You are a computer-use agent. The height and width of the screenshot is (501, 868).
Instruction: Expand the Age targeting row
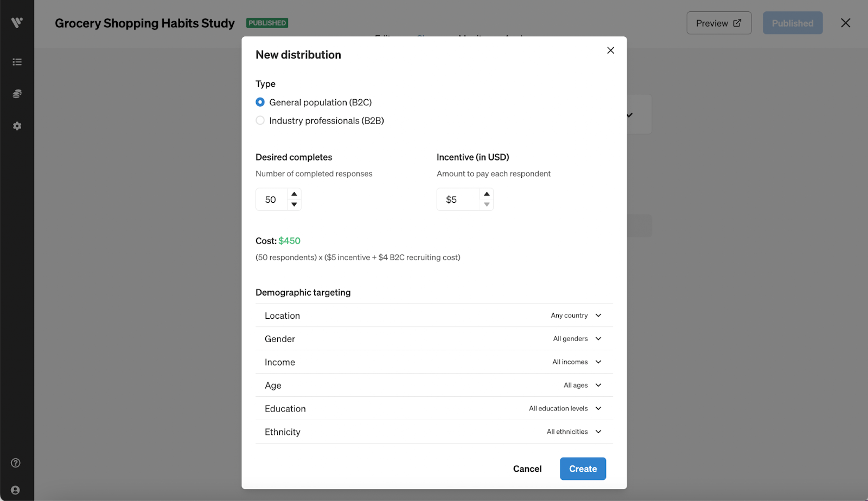(598, 386)
